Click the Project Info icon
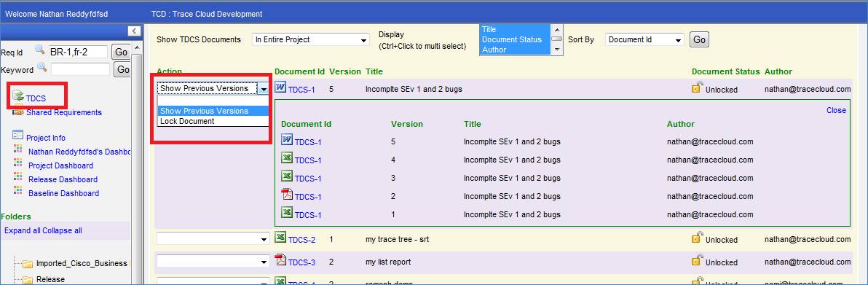 pos(17,136)
